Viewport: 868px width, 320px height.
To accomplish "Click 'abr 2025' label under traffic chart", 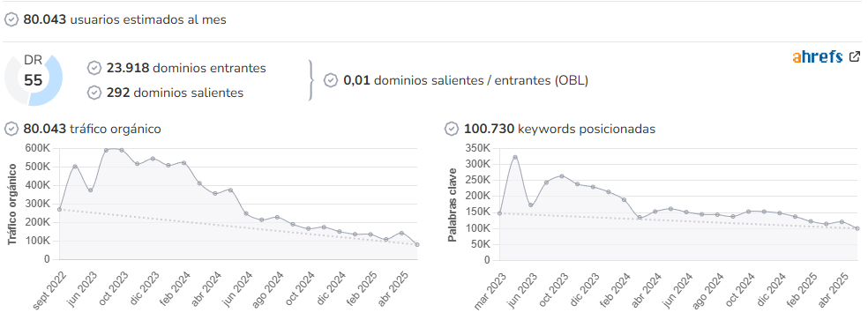I will (394, 288).
